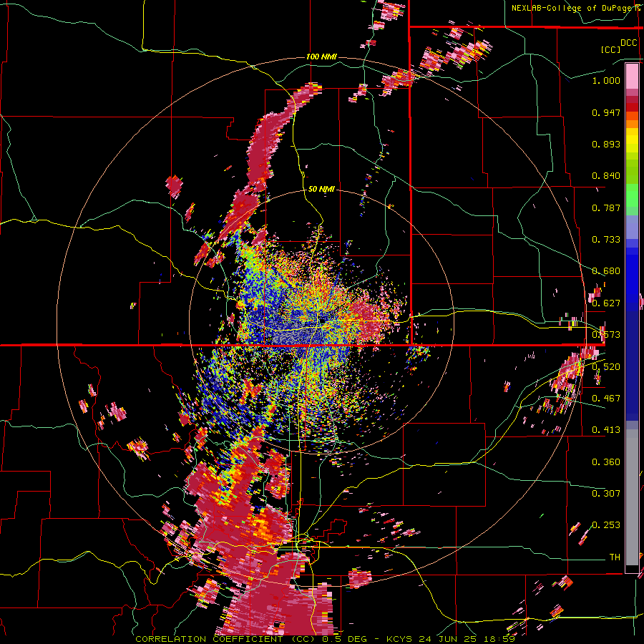Click the 0.840 value on color scale
Screen dimensions: 644x644
(606, 176)
